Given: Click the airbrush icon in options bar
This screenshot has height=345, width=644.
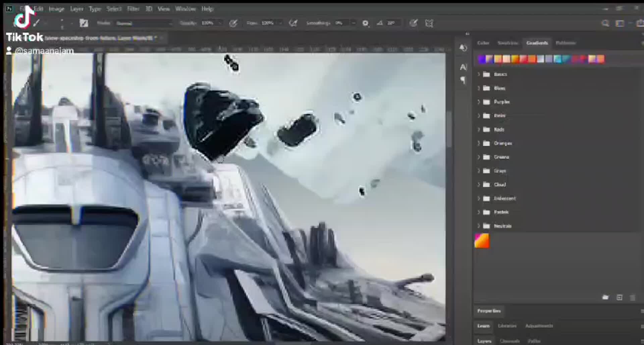Looking at the screenshot, I should pyautogui.click(x=293, y=23).
